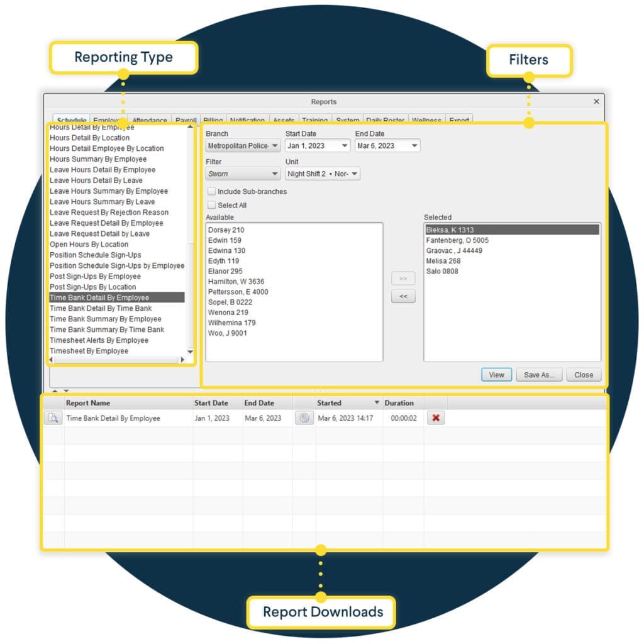Open the Start Date picker
The width and height of the screenshot is (644, 644).
click(x=318, y=146)
